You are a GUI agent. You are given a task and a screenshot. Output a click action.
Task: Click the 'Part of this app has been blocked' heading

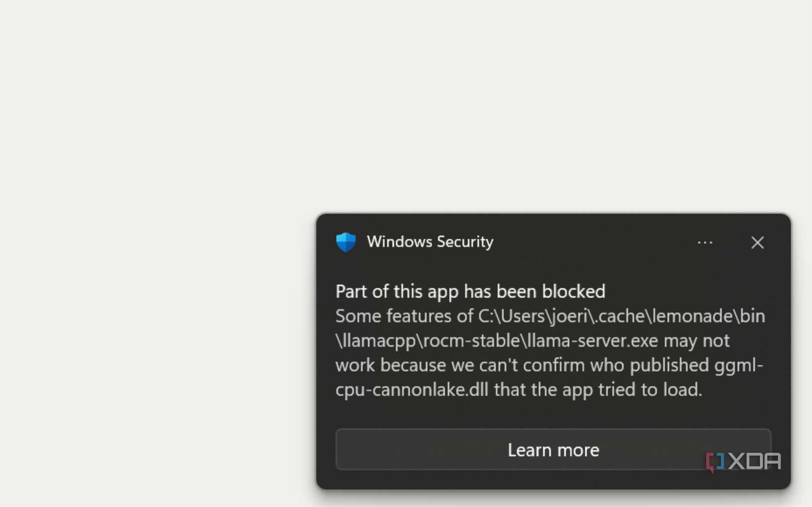coord(470,291)
